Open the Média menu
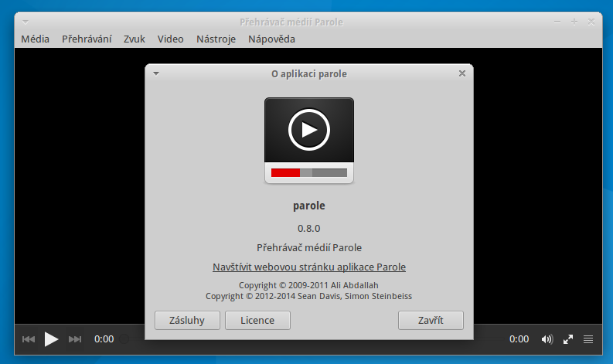Viewport: 613px width, 364px height. pyautogui.click(x=36, y=39)
